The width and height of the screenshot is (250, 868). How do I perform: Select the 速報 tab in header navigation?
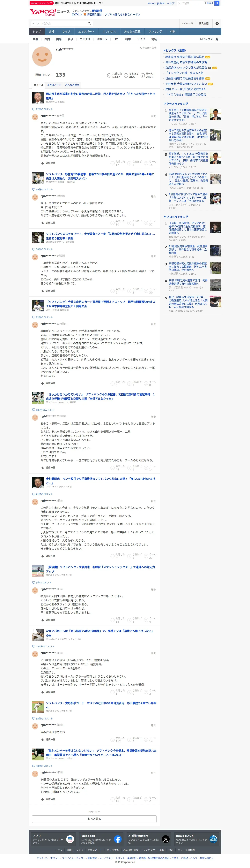pyautogui.click(x=51, y=32)
